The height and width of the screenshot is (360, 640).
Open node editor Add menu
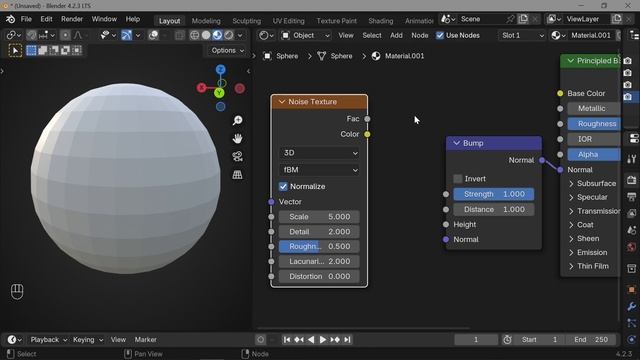tap(396, 36)
